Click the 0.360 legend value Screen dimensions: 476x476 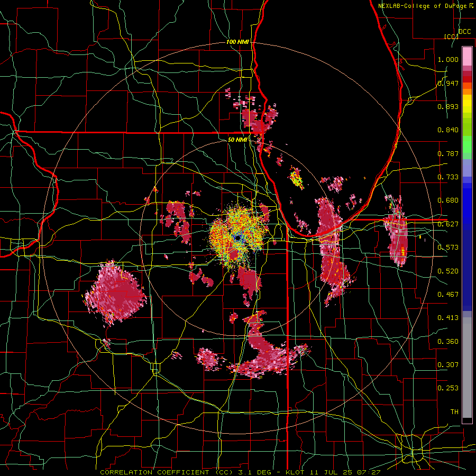click(448, 342)
